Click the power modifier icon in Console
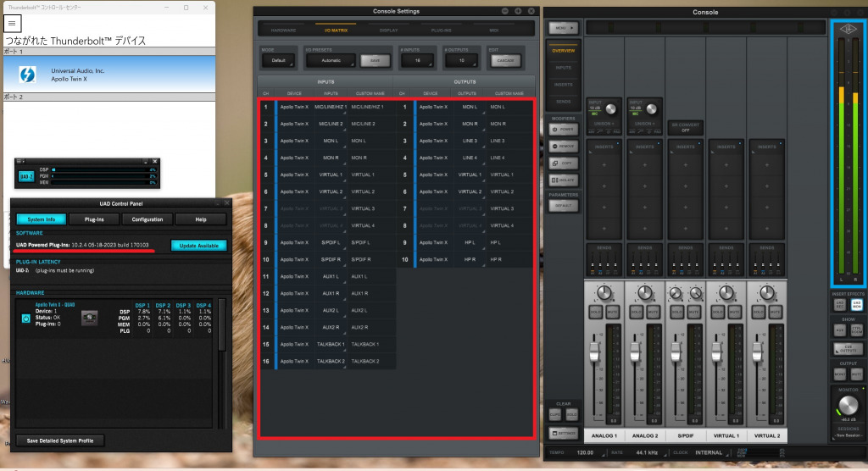The width and height of the screenshot is (868, 471). [562, 130]
